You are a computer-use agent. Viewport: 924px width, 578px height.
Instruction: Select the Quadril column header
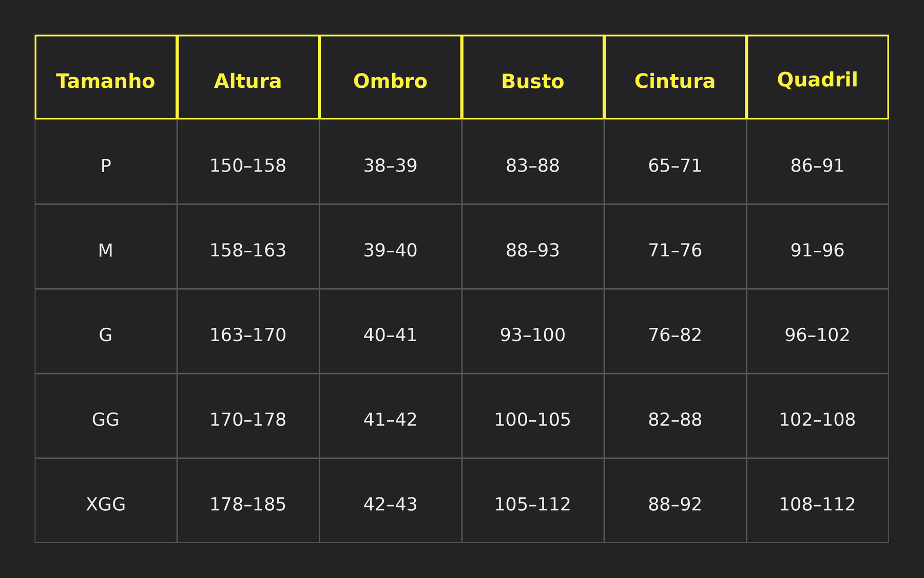coord(817,80)
